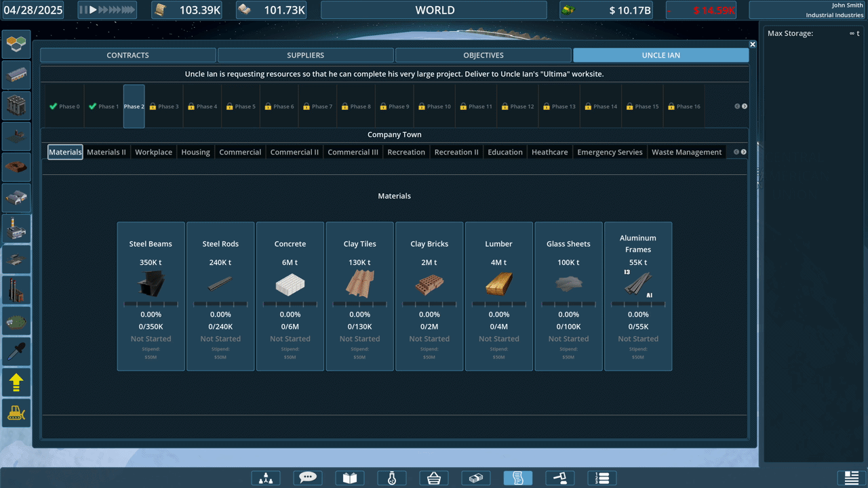Open the bulldozer demolish tool
868x488 pixels.
pos(16,412)
